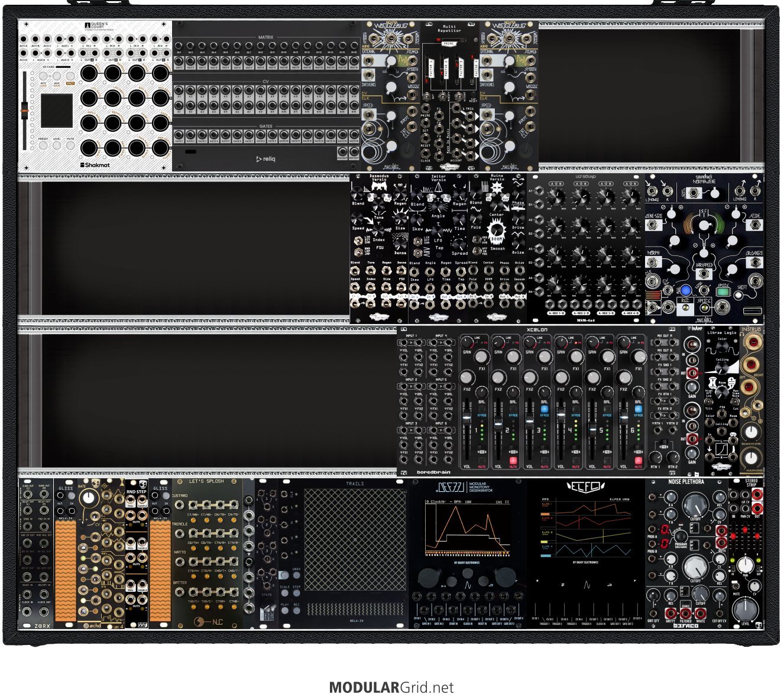Viewport: 784px width, 700px height.
Task: Click the RATE knob above the orange strips
Action: coord(89,498)
